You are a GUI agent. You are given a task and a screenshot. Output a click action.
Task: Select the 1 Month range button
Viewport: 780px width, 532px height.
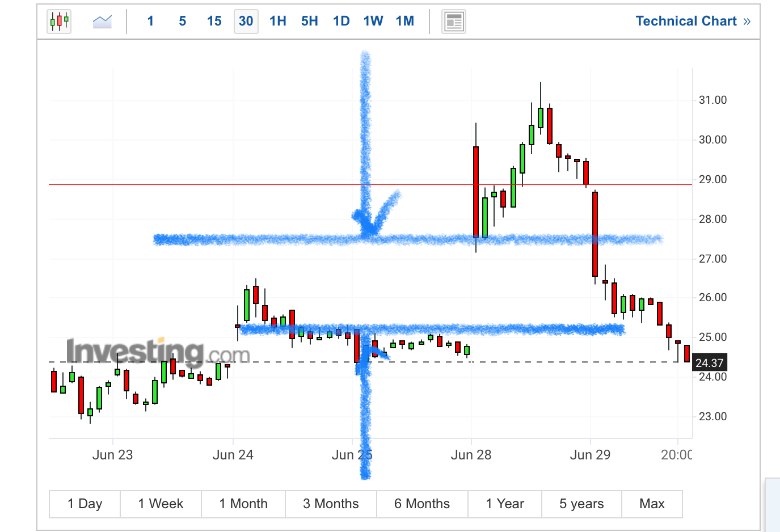point(243,504)
